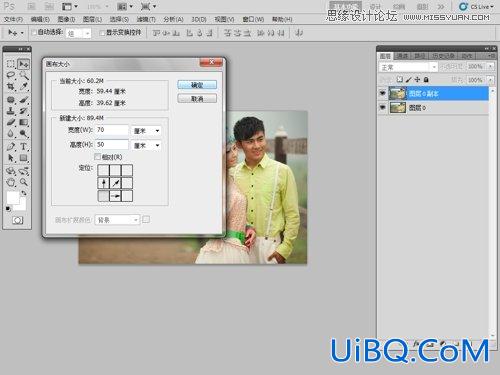Open the 滤镜(T) menu
The height and width of the screenshot is (375, 500).
point(146,19)
